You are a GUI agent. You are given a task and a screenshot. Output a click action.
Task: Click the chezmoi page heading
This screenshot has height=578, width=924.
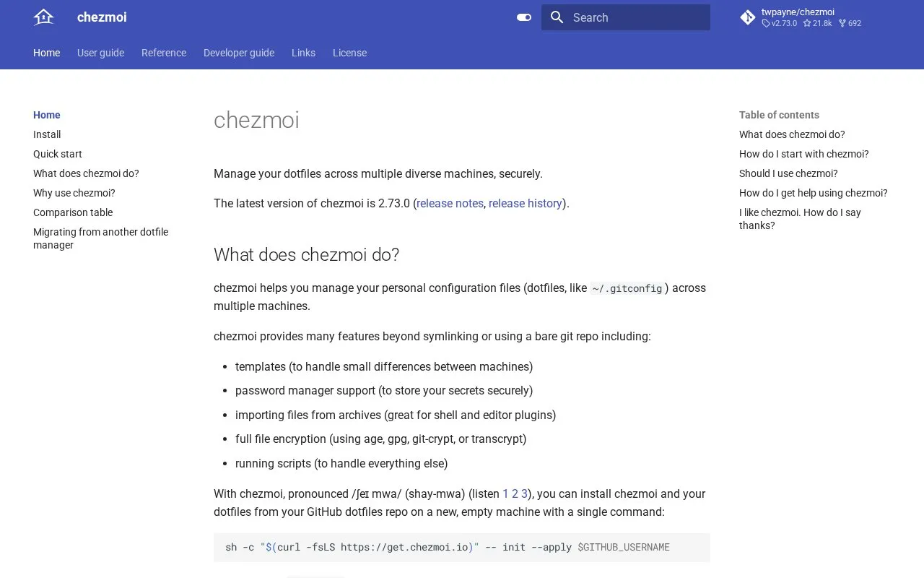[x=256, y=120]
